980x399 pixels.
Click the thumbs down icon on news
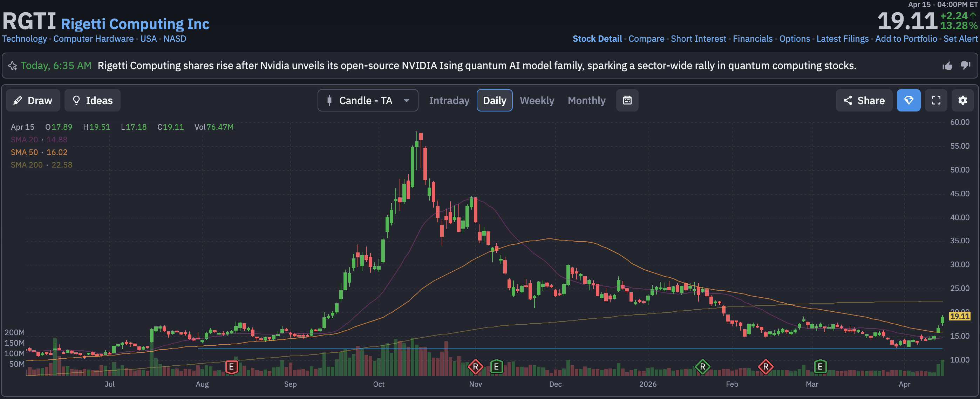(965, 66)
